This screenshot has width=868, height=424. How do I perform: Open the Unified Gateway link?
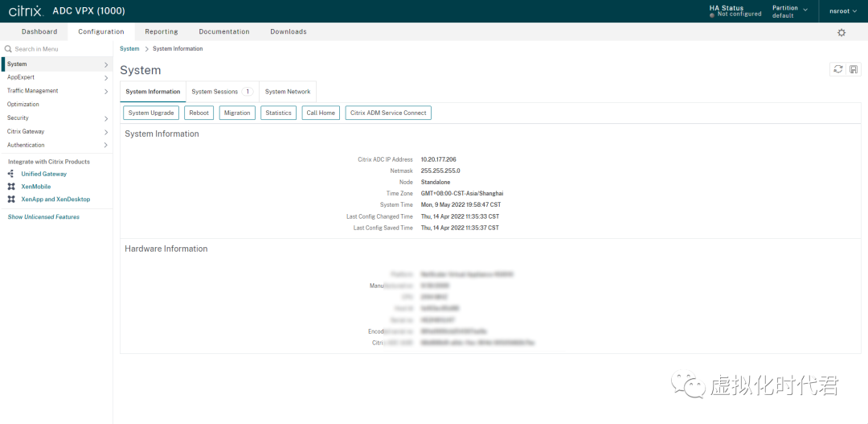(x=43, y=174)
